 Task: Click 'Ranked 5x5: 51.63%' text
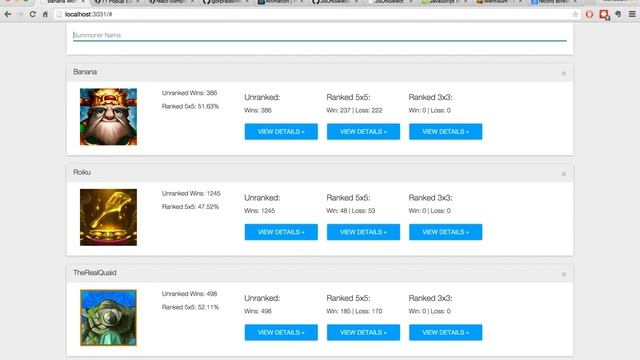(190, 107)
